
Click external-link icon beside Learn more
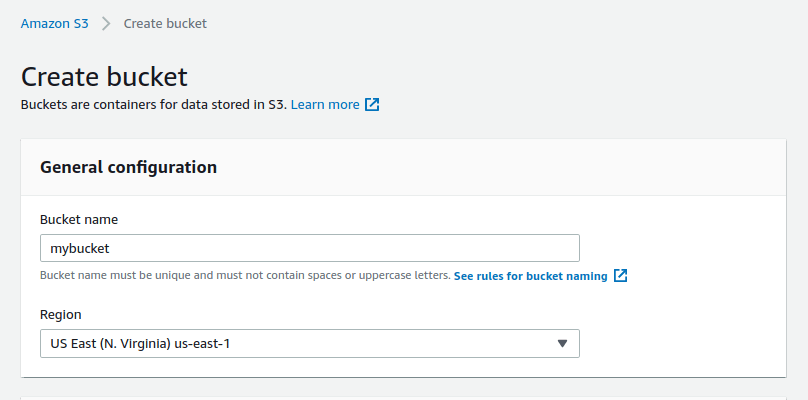tap(372, 105)
